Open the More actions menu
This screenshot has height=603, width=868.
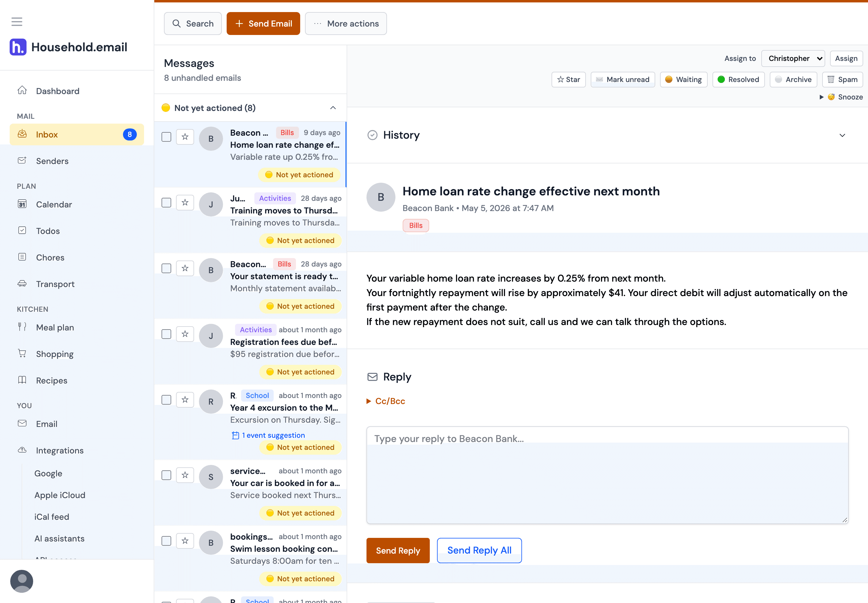[x=346, y=24]
